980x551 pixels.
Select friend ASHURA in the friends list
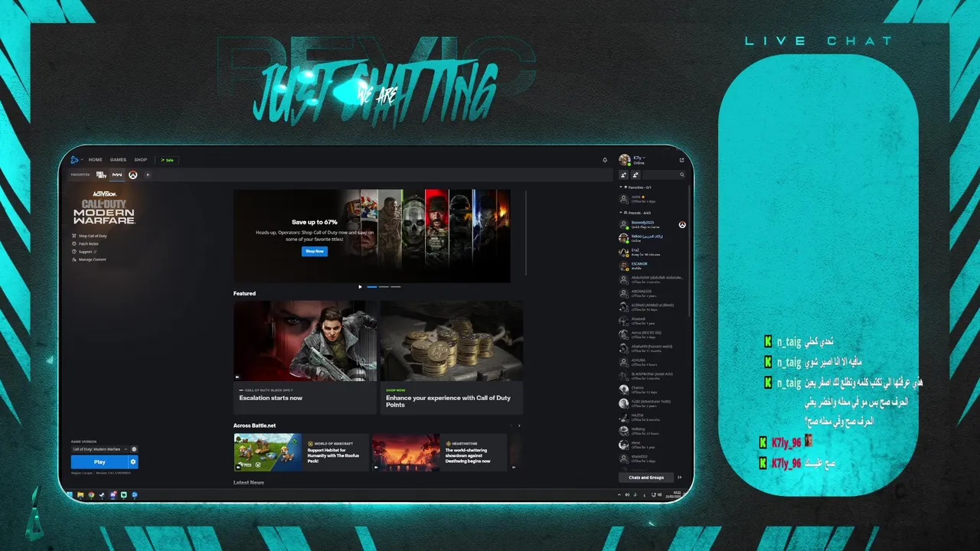(652, 362)
